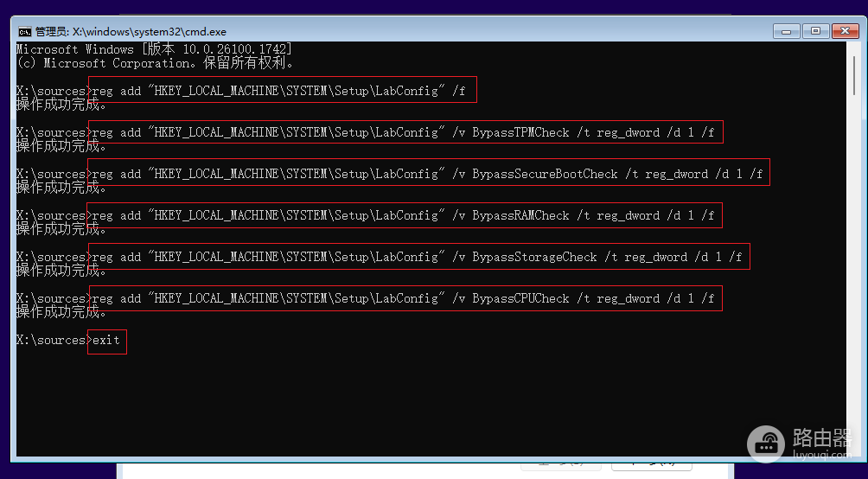
Task: Click the Microsoft Windows version line
Action: [154, 49]
